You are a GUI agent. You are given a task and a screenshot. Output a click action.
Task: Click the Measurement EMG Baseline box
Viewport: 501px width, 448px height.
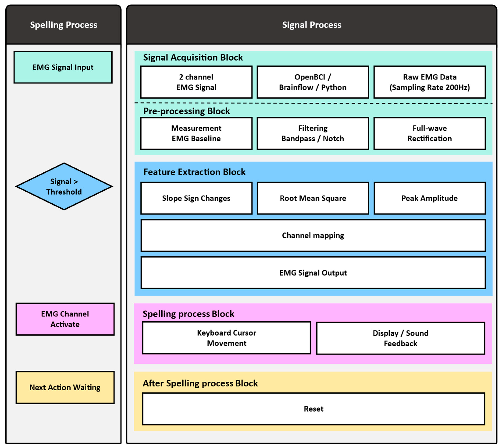(196, 133)
